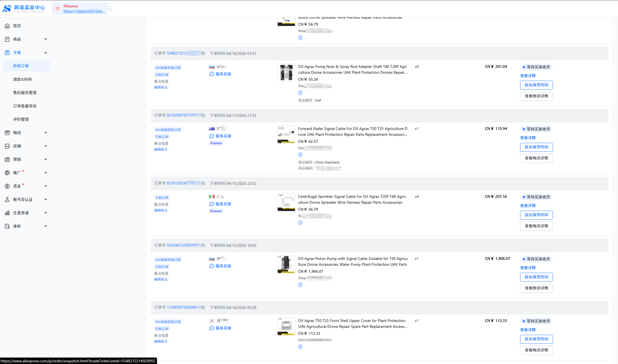Screen dimensions: 618x364
Task: Click 查看物流详情 for the Piston Pump order
Action: click(x=536, y=288)
